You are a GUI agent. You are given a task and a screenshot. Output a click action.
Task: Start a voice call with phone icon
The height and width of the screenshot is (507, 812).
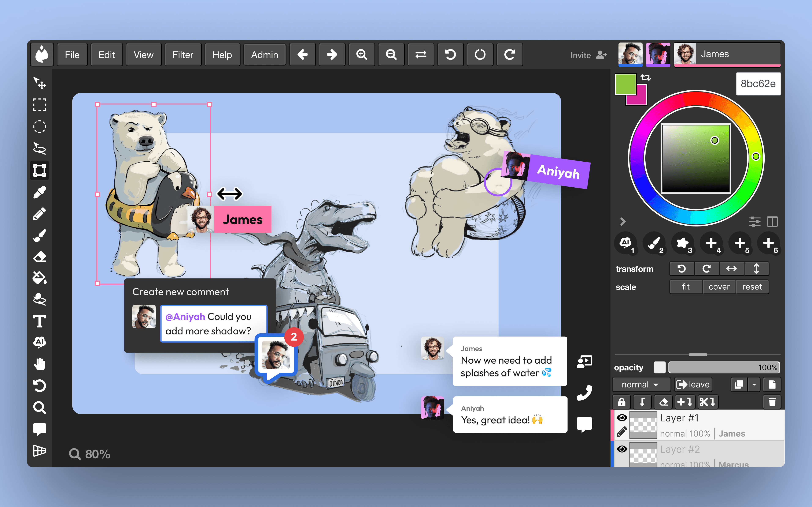pos(584,393)
